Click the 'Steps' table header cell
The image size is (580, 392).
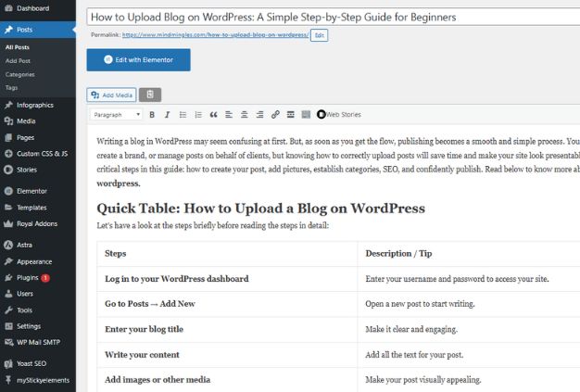(227, 254)
